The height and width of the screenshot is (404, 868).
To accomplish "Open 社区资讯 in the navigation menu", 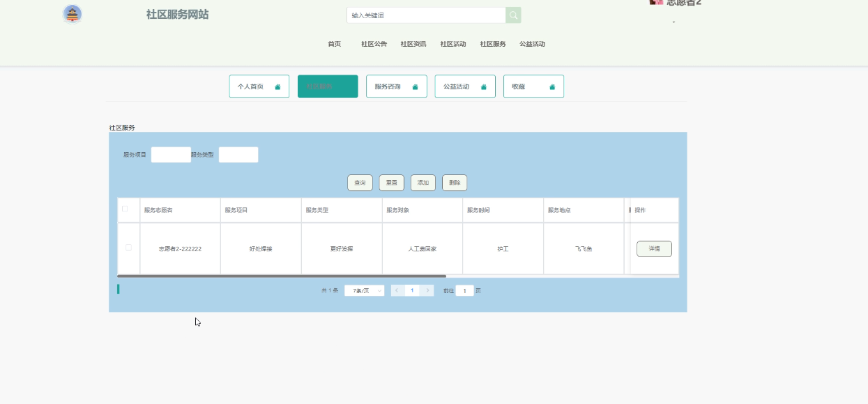I will click(413, 44).
